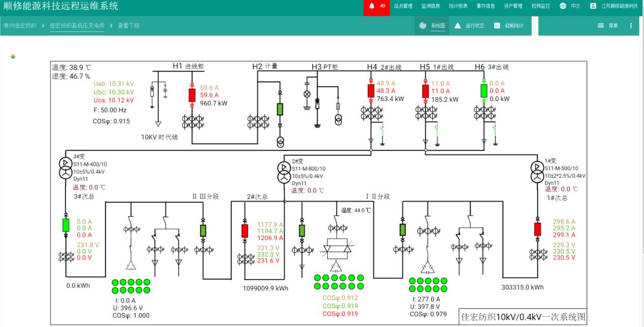Viewport: 644px width, 327px height.
Task: Expand 查看下级 in the breadcrumb
Action: click(128, 25)
